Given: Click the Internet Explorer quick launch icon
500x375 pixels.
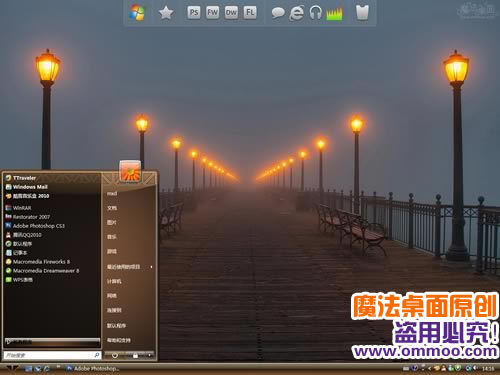Looking at the screenshot, I should click(x=47, y=369).
